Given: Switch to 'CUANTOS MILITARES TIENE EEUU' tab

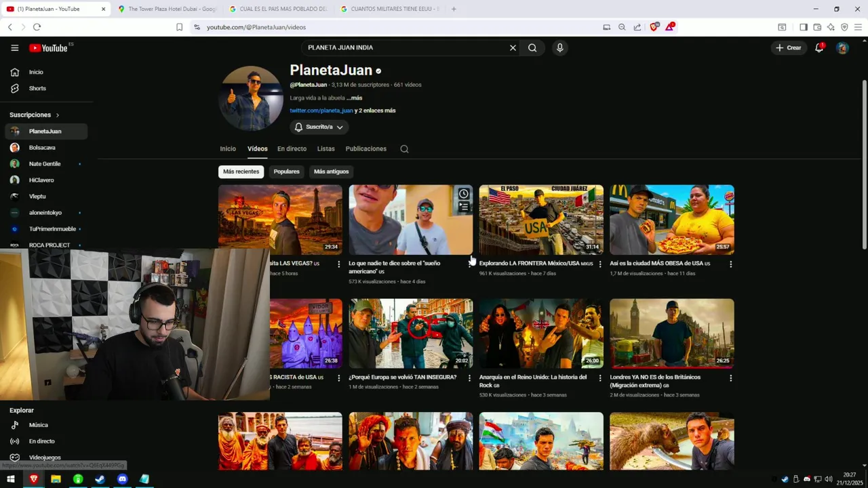Looking at the screenshot, I should click(389, 9).
